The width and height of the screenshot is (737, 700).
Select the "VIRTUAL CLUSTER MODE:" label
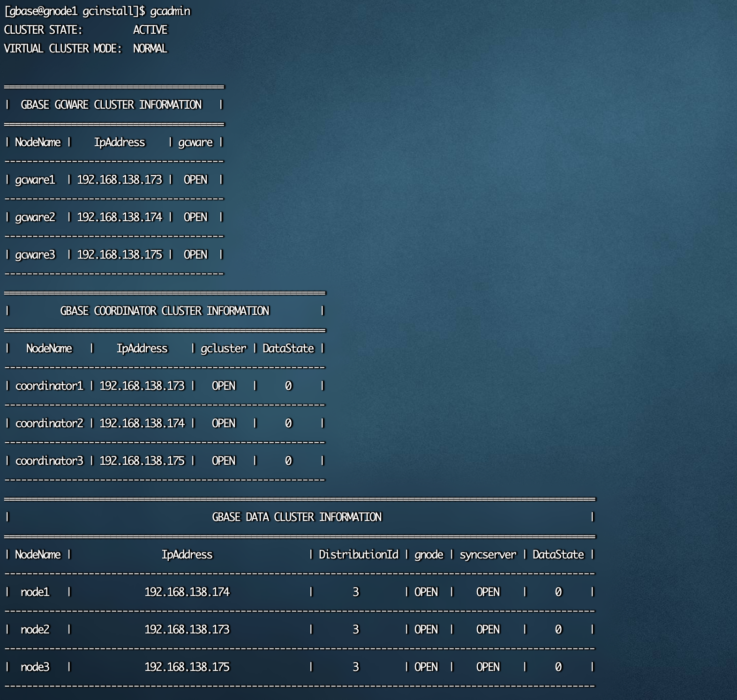[x=63, y=49]
